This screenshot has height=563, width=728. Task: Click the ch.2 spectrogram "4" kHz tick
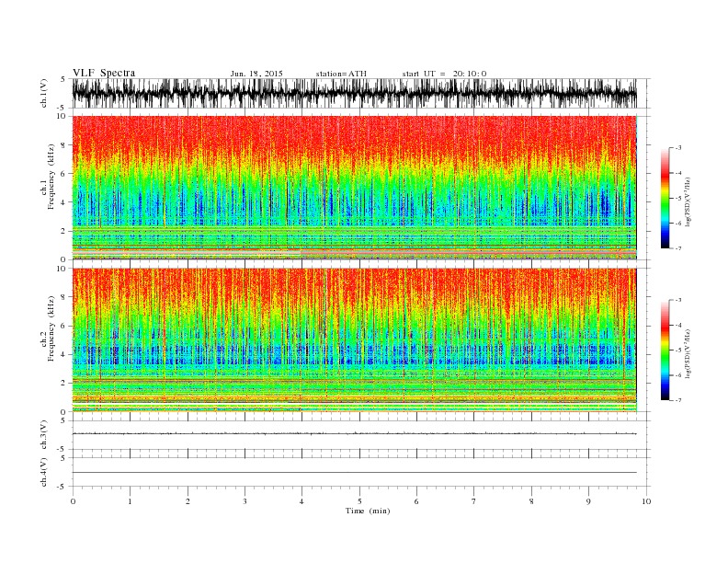click(64, 355)
